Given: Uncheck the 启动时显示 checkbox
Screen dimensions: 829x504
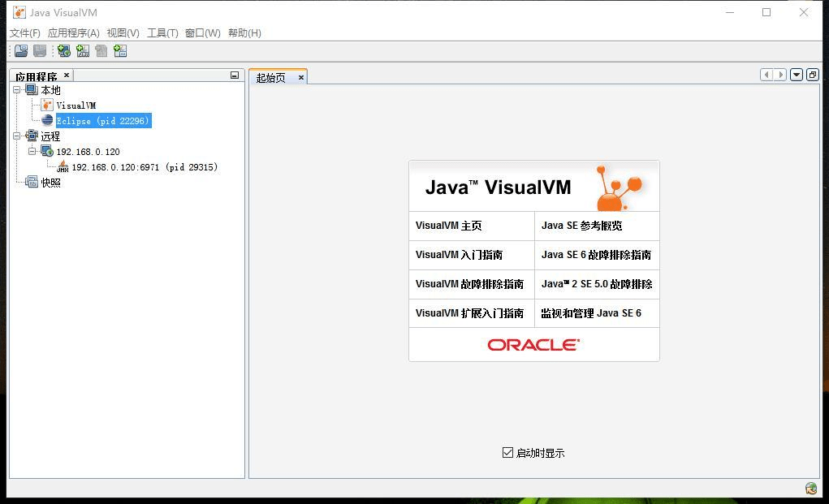Looking at the screenshot, I should 507,452.
